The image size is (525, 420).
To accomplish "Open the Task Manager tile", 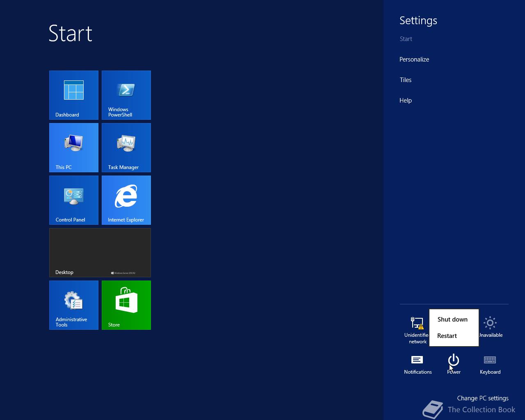I will [126, 148].
